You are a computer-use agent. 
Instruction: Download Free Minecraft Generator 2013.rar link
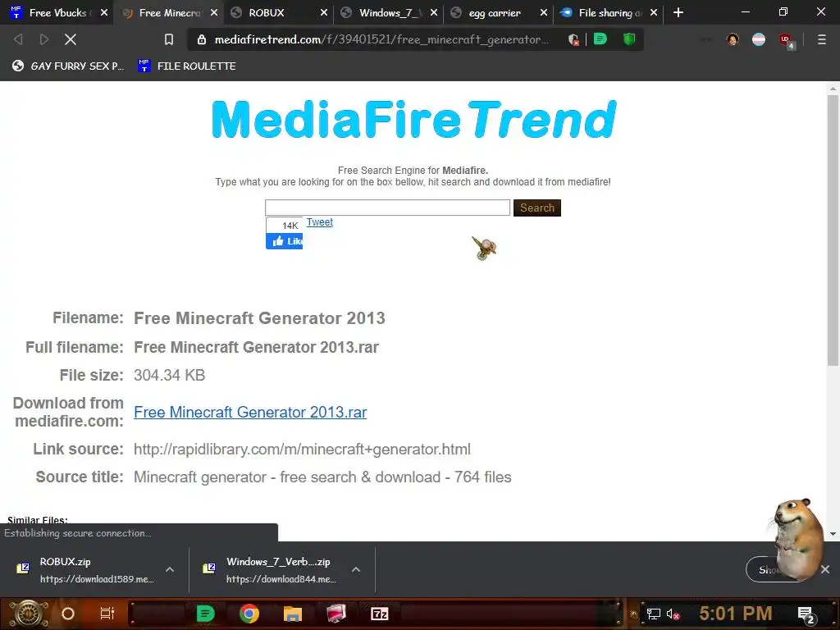250,412
